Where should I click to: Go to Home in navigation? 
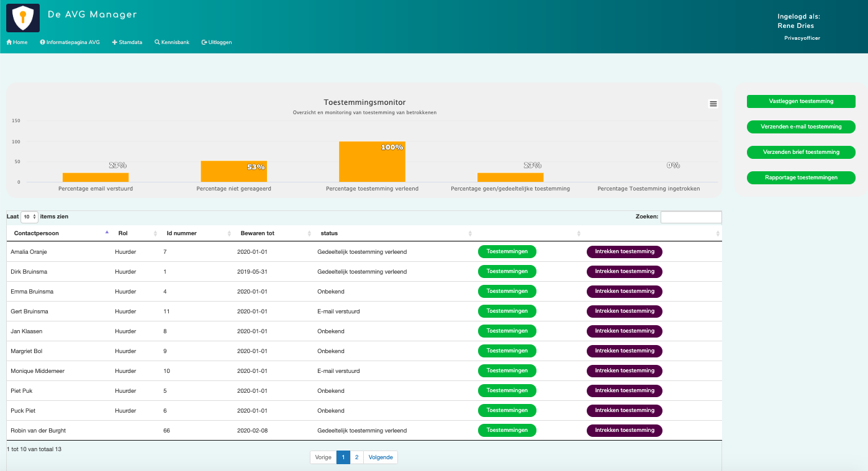17,42
